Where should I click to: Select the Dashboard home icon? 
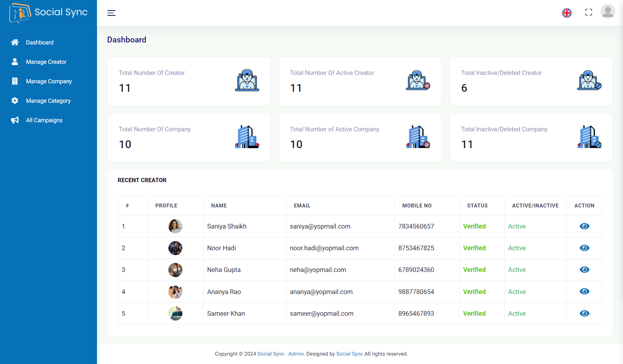click(15, 42)
